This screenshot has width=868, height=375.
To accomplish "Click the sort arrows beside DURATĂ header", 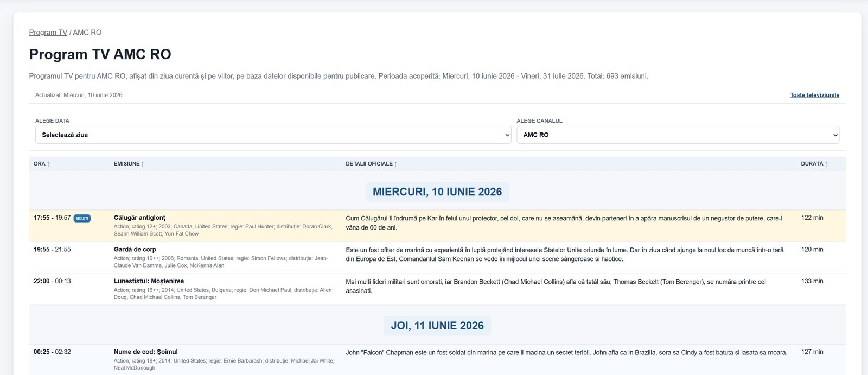I will pyautogui.click(x=826, y=164).
